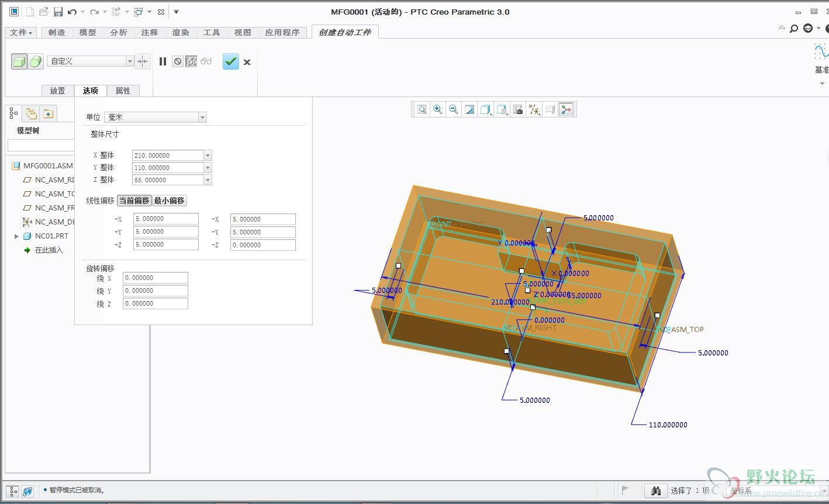Open the Undo history dropdown arrow
This screenshot has height=504, width=829.
click(82, 12)
